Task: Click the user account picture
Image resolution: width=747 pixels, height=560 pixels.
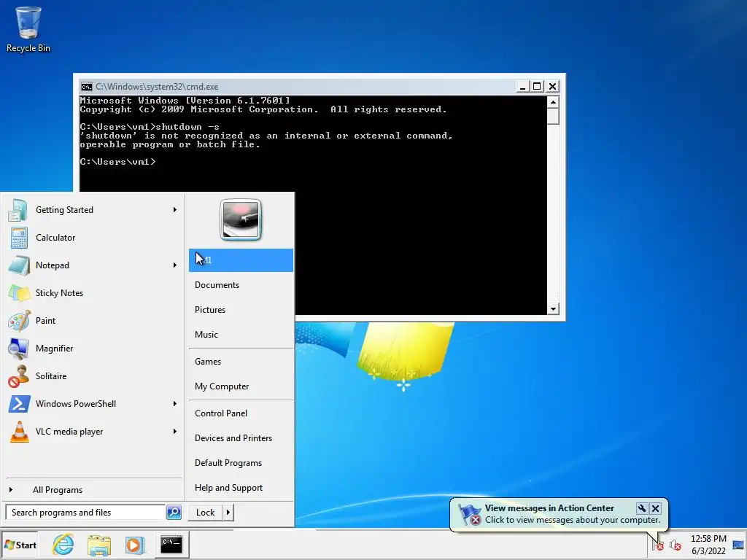Action: click(241, 219)
